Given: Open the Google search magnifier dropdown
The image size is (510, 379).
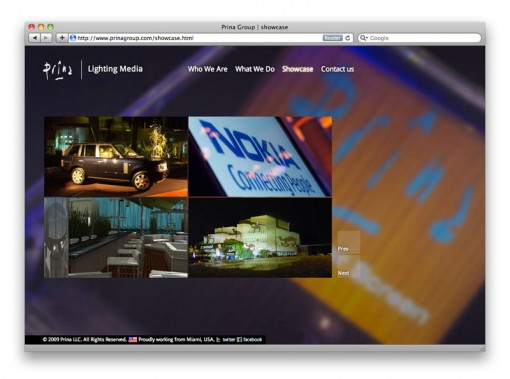Looking at the screenshot, I should 363,38.
